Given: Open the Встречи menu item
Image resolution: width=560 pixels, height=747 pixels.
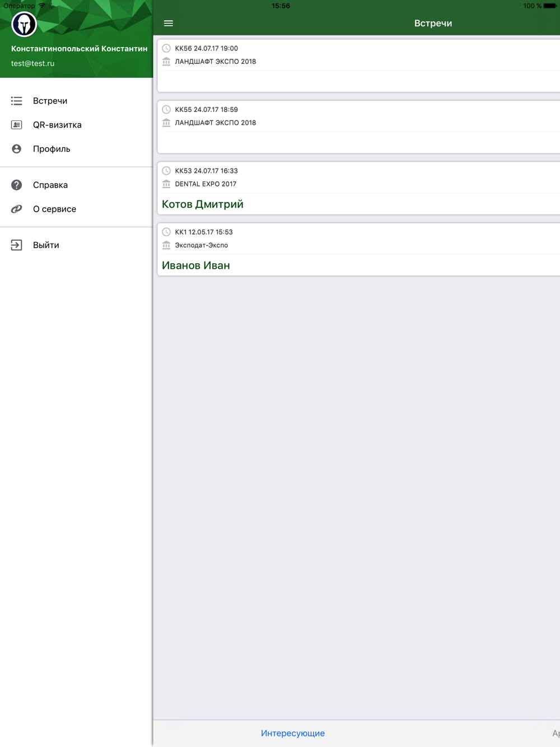Looking at the screenshot, I should [76, 101].
